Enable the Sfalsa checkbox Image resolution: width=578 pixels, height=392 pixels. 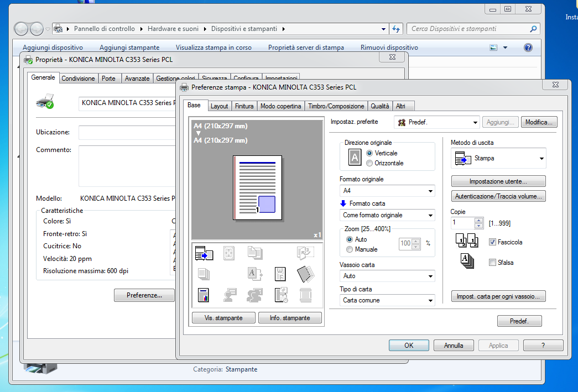pyautogui.click(x=493, y=263)
